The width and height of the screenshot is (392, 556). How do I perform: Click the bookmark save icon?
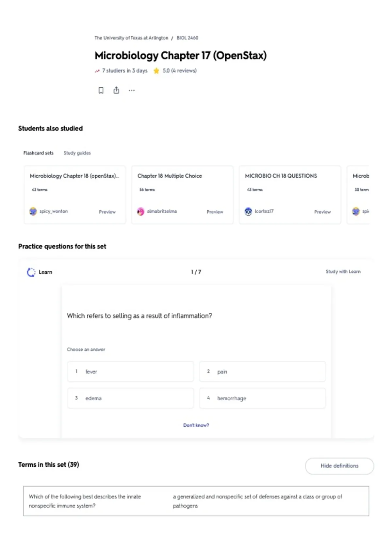pos(101,90)
